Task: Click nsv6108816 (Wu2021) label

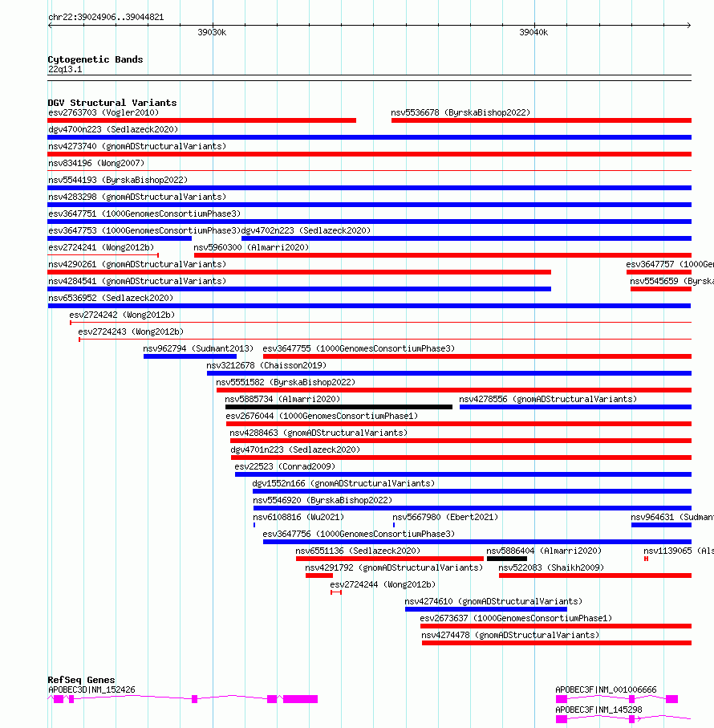Action: point(298,517)
